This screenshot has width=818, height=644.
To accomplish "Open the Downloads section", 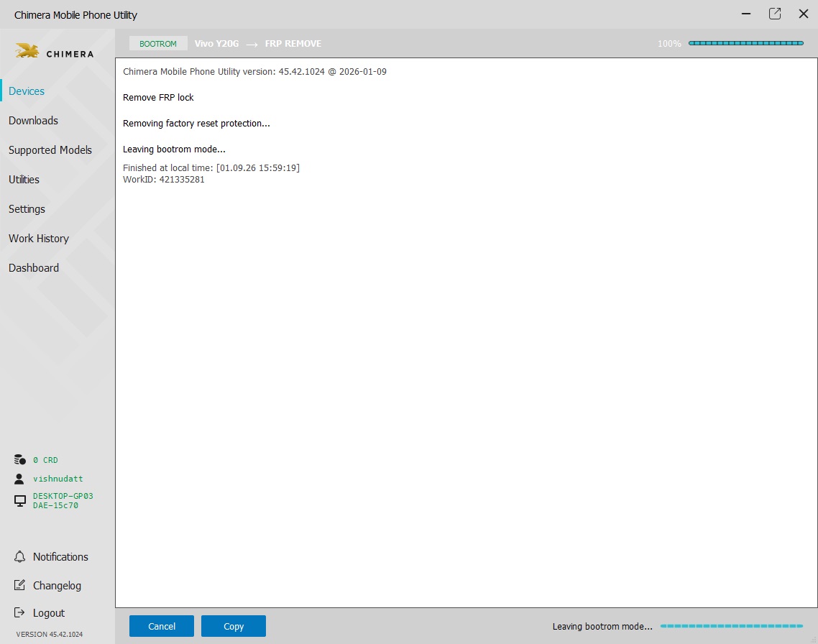I will coord(33,121).
